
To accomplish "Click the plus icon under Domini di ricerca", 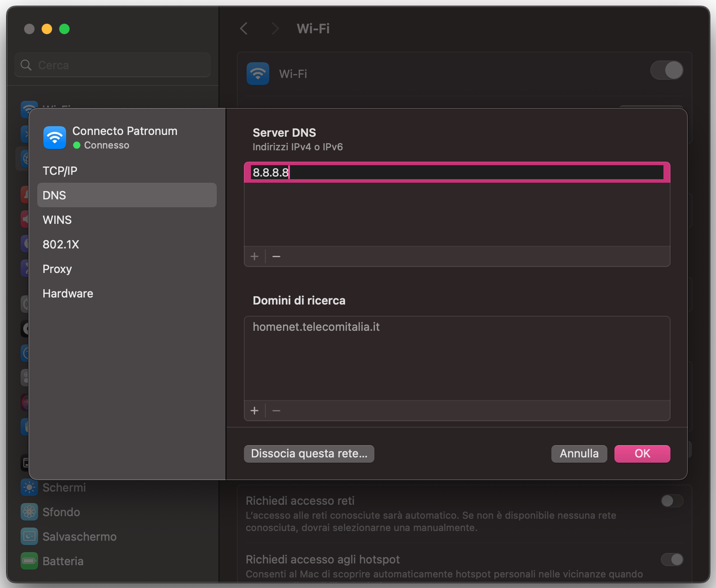I will [254, 411].
